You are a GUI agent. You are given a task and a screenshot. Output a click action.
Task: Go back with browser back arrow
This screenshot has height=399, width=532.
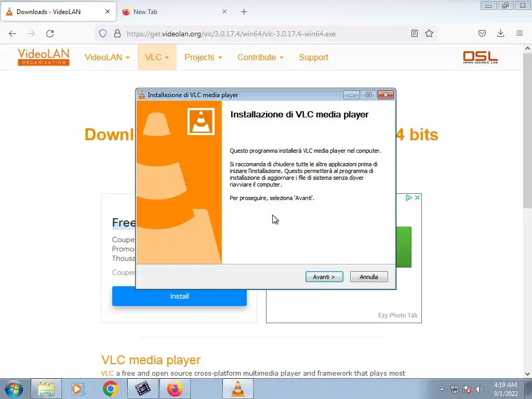(12, 34)
